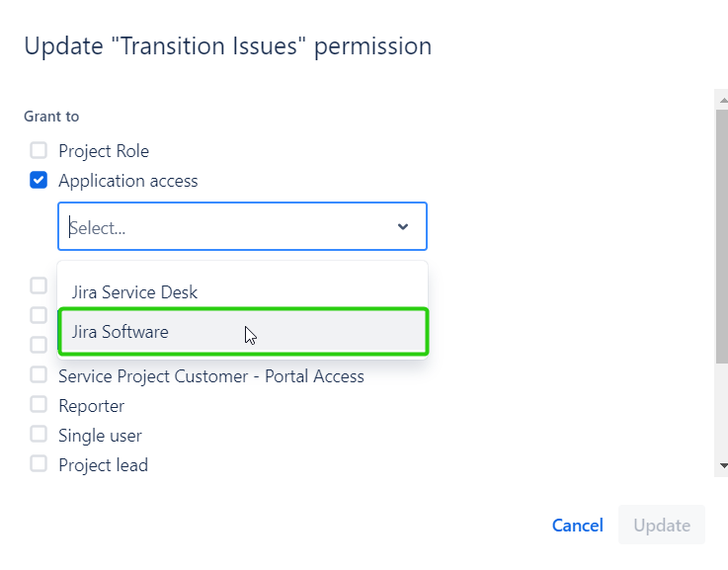Enable Service Project Customer - Portal Access checkbox

[39, 375]
